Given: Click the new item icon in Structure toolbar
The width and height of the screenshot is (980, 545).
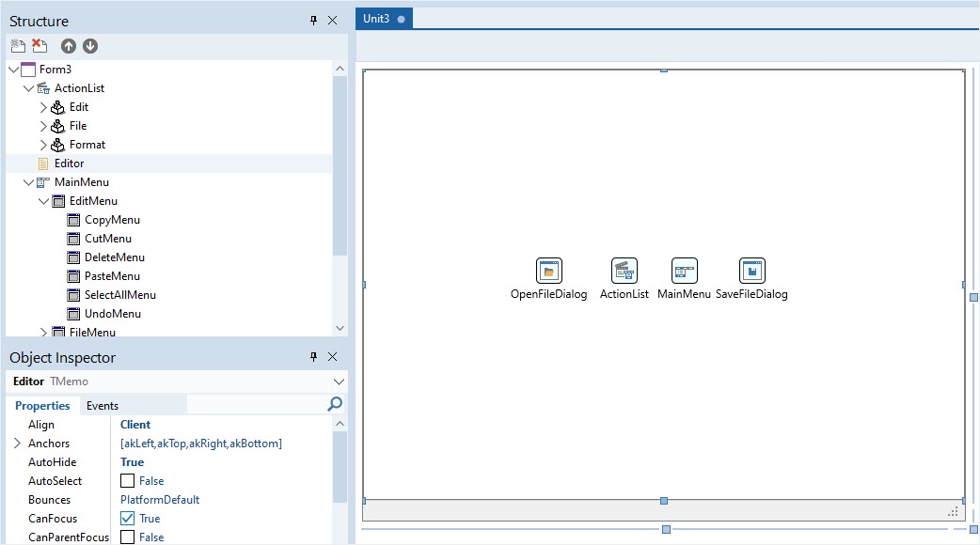Looking at the screenshot, I should [17, 45].
